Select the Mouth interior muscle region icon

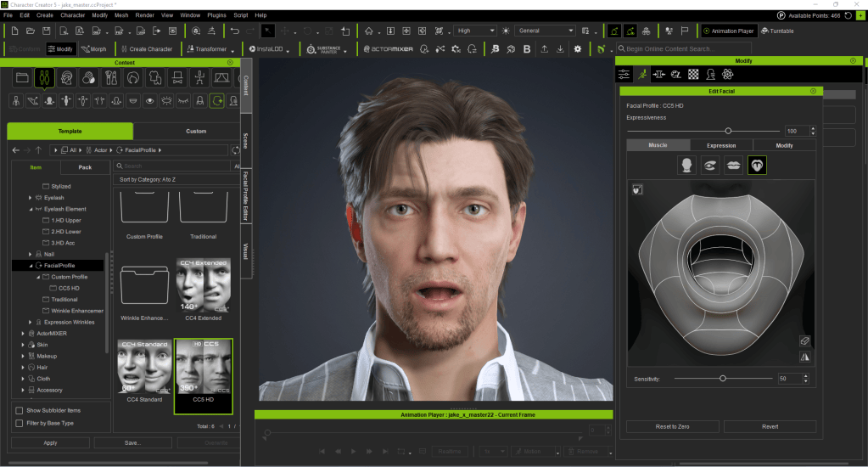click(757, 165)
